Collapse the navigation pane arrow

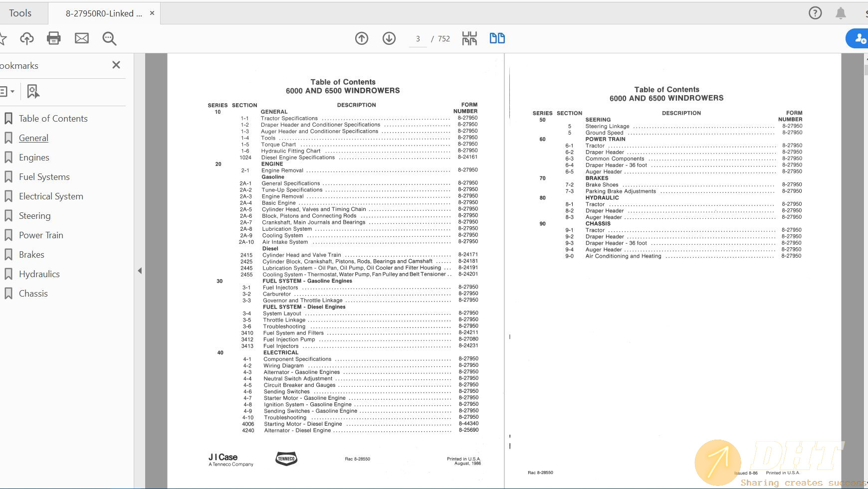coord(140,271)
